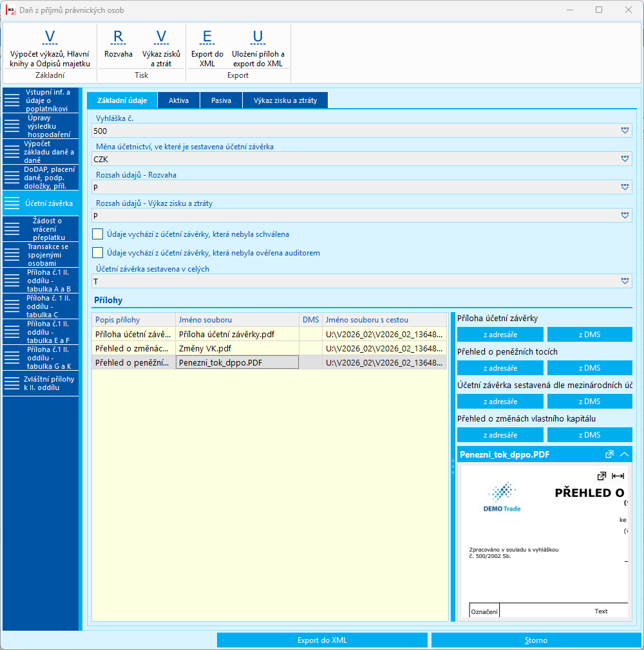Click Vyhláška č. field with value 500
Viewport: 644px width, 650px height.
tap(362, 131)
